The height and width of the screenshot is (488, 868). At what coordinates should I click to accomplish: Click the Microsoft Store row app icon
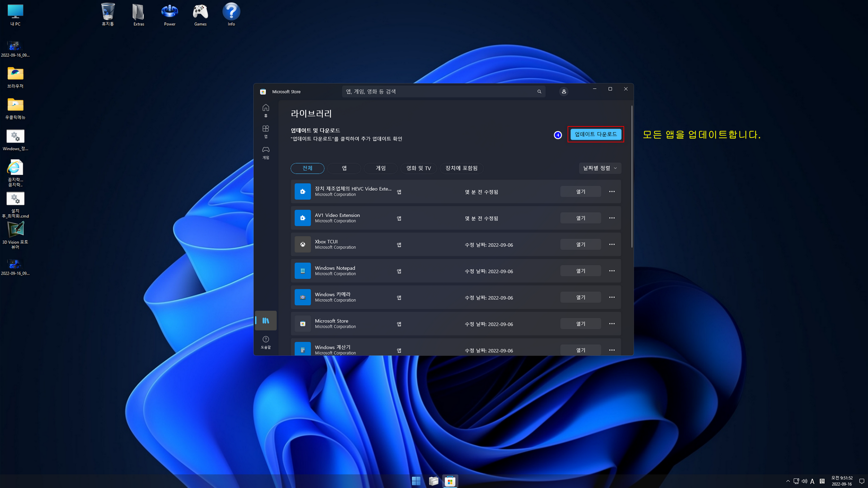[303, 324]
